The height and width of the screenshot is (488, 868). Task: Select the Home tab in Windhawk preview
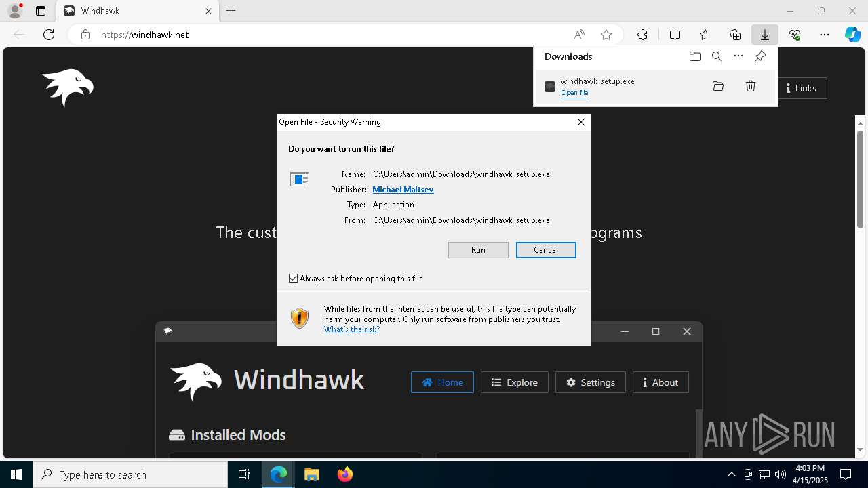pyautogui.click(x=442, y=382)
